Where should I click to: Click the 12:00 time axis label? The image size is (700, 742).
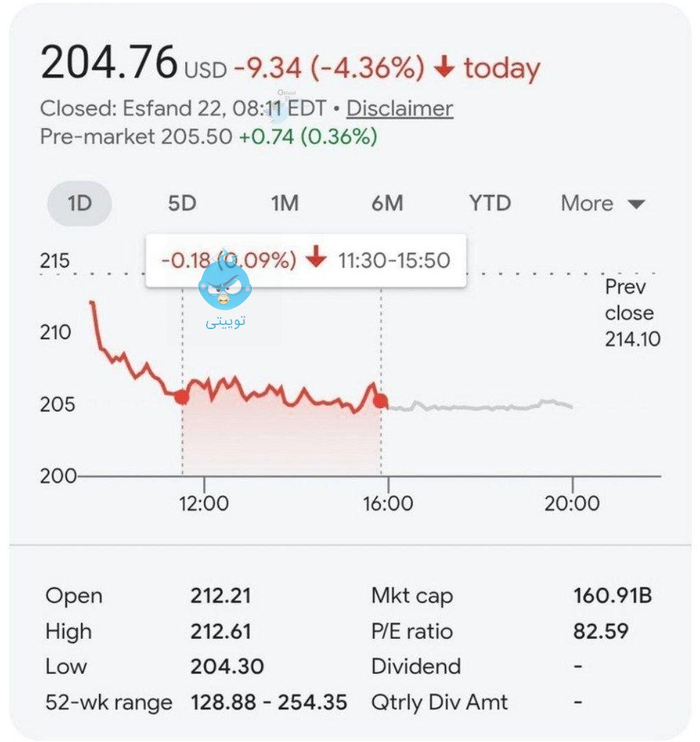coord(204,504)
